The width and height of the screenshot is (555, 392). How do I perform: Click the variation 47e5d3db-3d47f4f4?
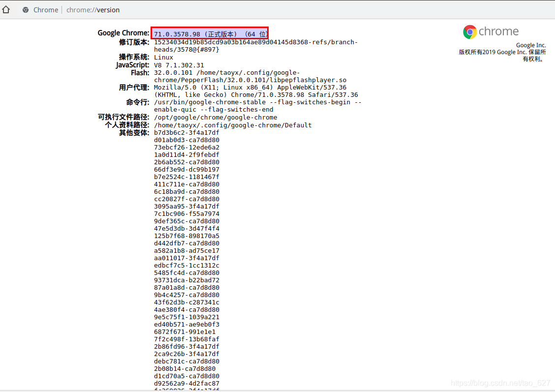(186, 229)
